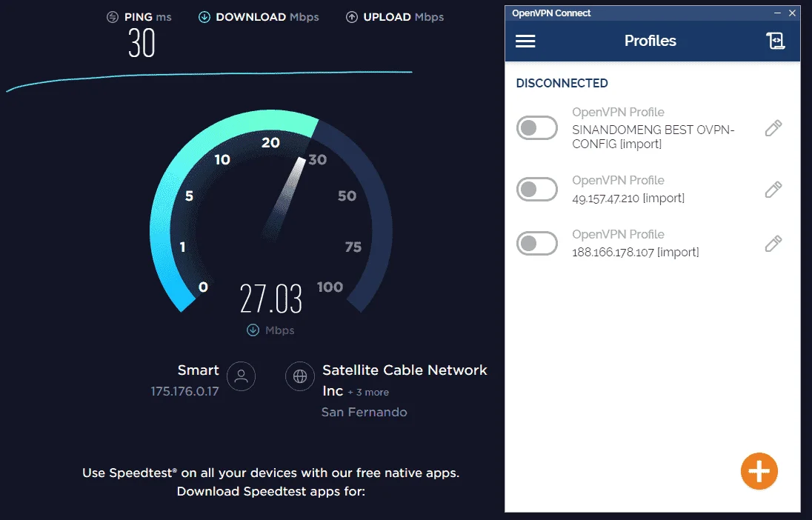Click the IP address 175.176.0.17
The width and height of the screenshot is (812, 520).
tap(185, 391)
